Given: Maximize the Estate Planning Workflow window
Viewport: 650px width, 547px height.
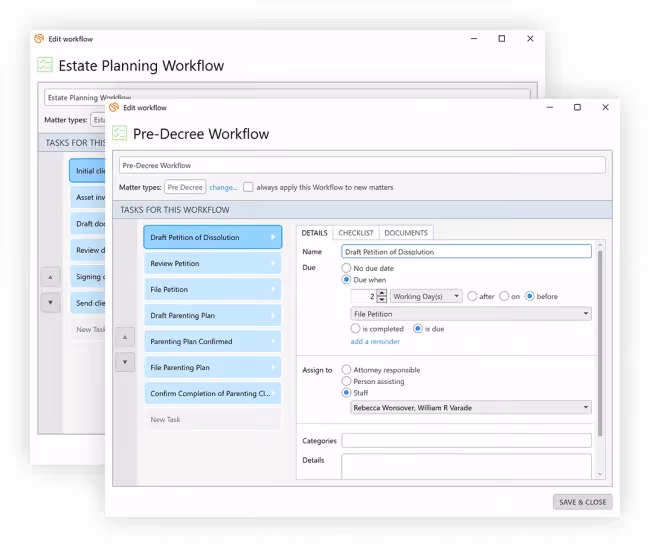Looking at the screenshot, I should click(502, 39).
